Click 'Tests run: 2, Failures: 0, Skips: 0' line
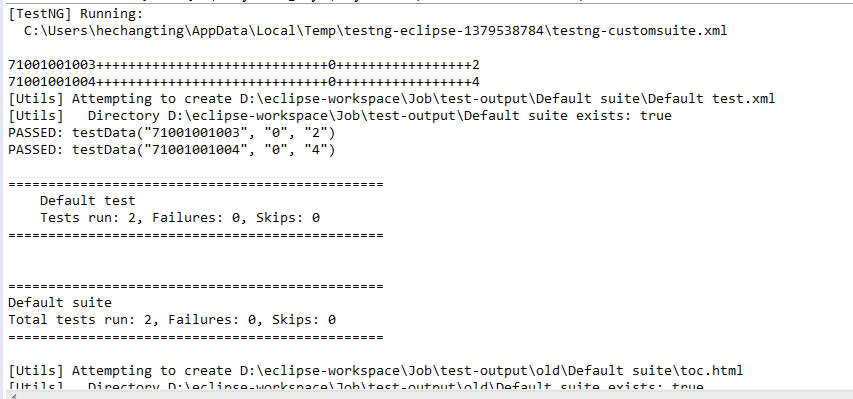 (180, 218)
